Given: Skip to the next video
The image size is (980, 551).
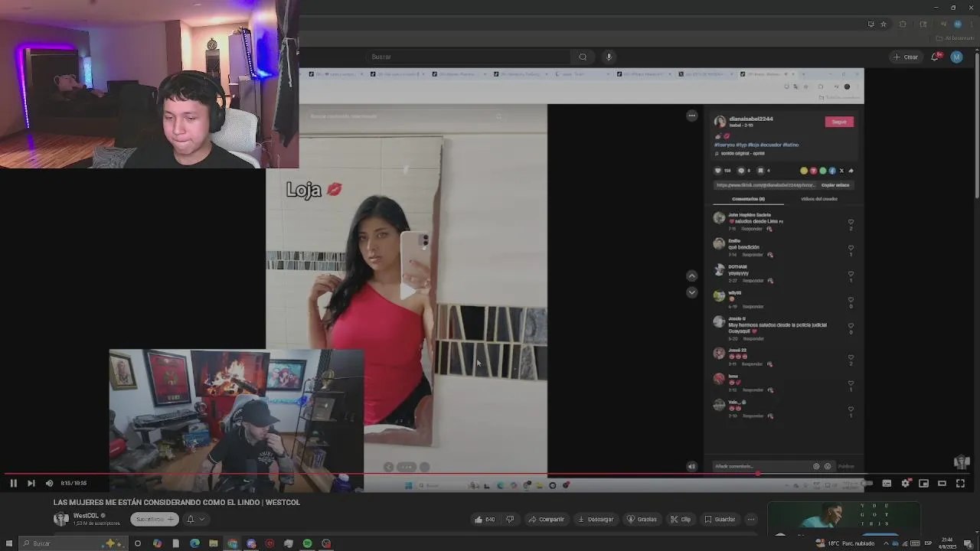Looking at the screenshot, I should tap(31, 483).
